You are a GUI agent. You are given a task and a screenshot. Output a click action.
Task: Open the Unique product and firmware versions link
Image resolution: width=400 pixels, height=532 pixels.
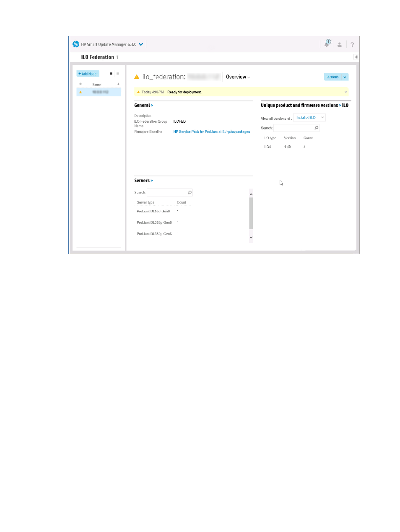[x=304, y=105]
